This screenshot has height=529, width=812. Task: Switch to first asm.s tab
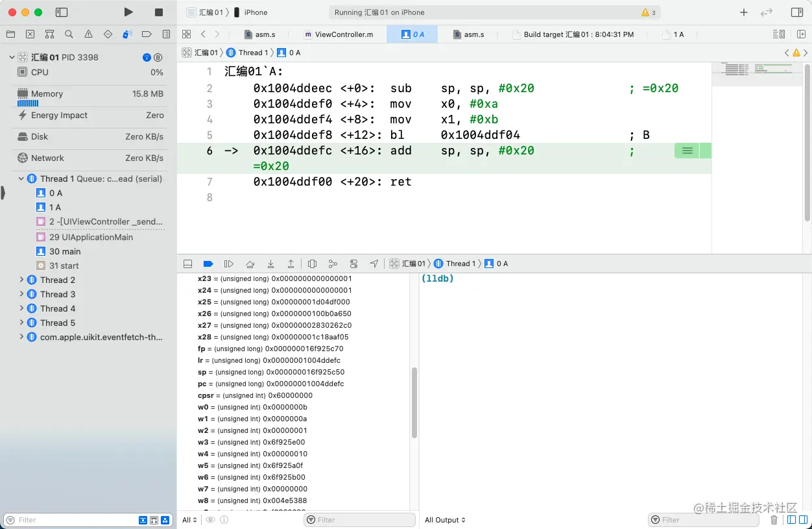pos(259,34)
